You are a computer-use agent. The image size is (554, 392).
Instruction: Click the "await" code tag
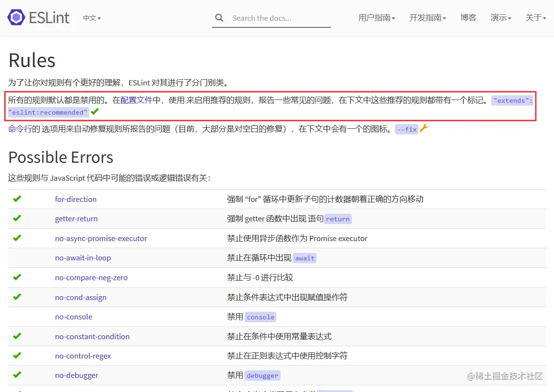coord(305,258)
